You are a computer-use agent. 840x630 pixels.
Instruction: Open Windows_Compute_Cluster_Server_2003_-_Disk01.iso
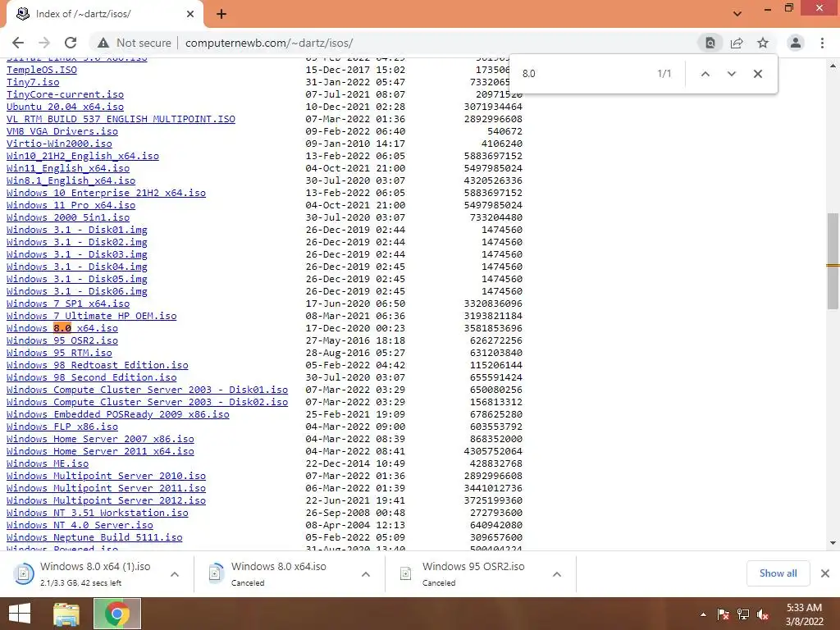point(148,390)
